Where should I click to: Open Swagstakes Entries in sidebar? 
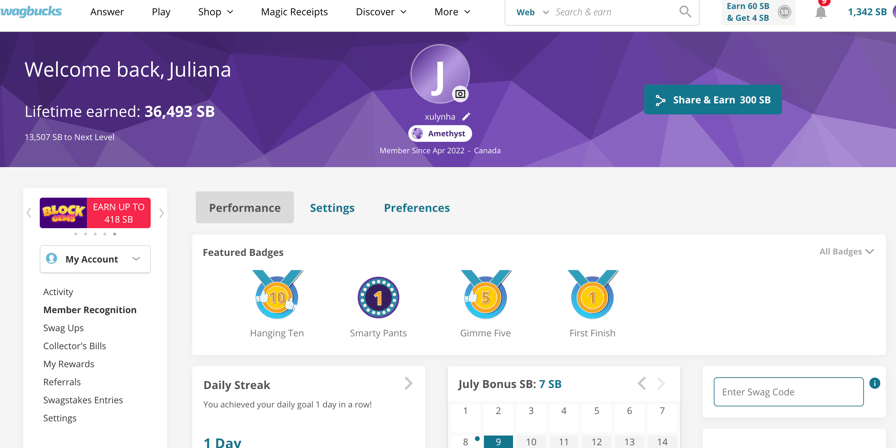coord(83,400)
